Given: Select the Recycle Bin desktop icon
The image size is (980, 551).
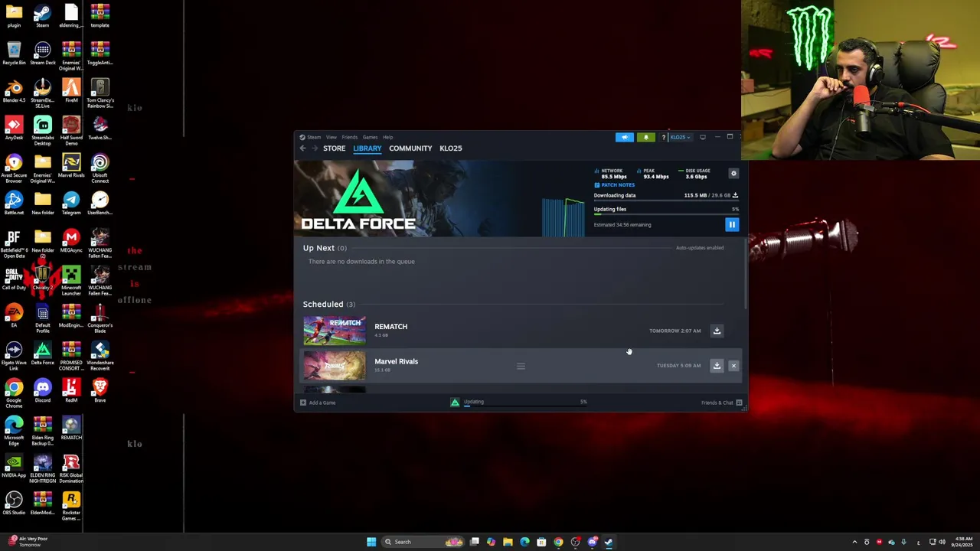Looking at the screenshot, I should click(14, 54).
